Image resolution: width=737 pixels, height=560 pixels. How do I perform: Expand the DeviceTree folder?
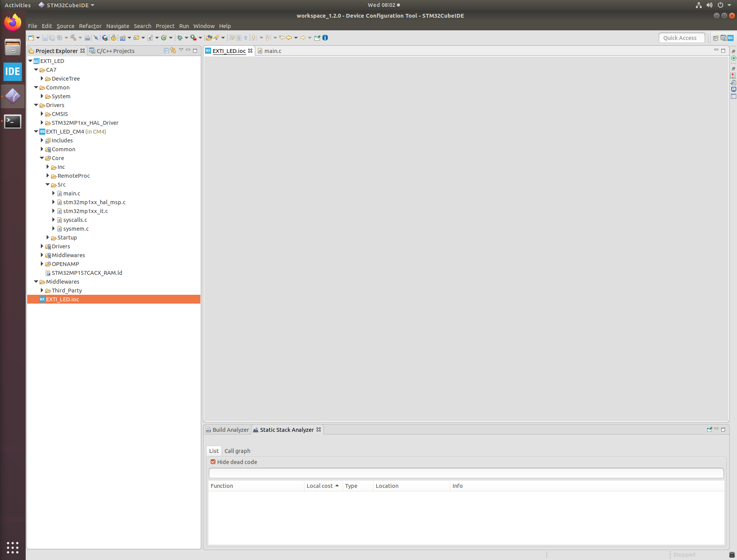click(x=42, y=79)
